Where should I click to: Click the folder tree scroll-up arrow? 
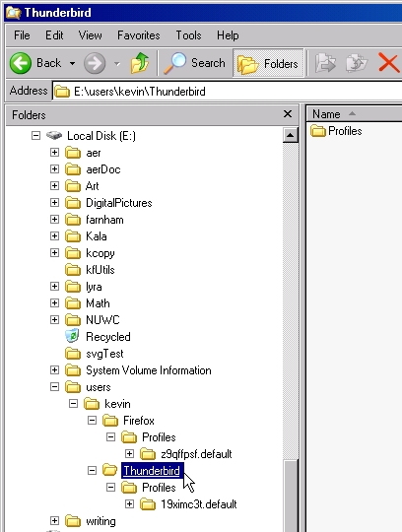(291, 135)
